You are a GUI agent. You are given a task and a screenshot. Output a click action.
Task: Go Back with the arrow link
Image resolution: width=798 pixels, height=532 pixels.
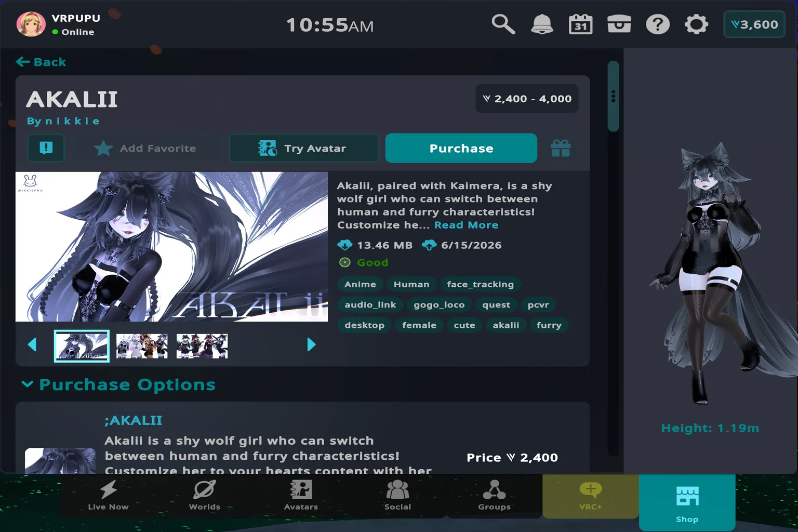coord(41,62)
